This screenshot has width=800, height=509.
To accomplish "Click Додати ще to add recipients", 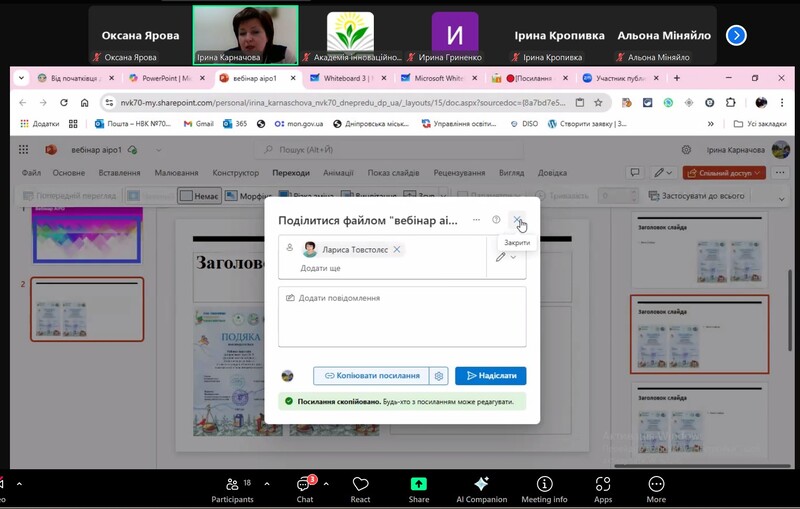I will coord(320,268).
